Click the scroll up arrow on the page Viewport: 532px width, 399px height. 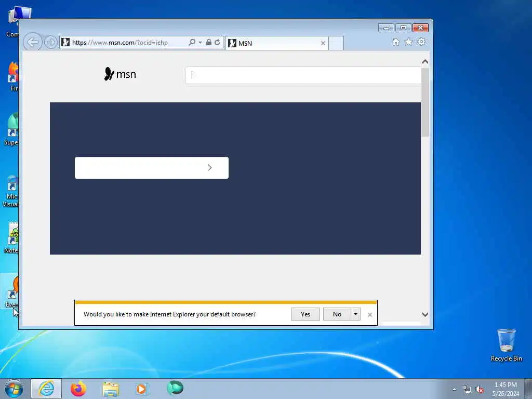pos(425,62)
